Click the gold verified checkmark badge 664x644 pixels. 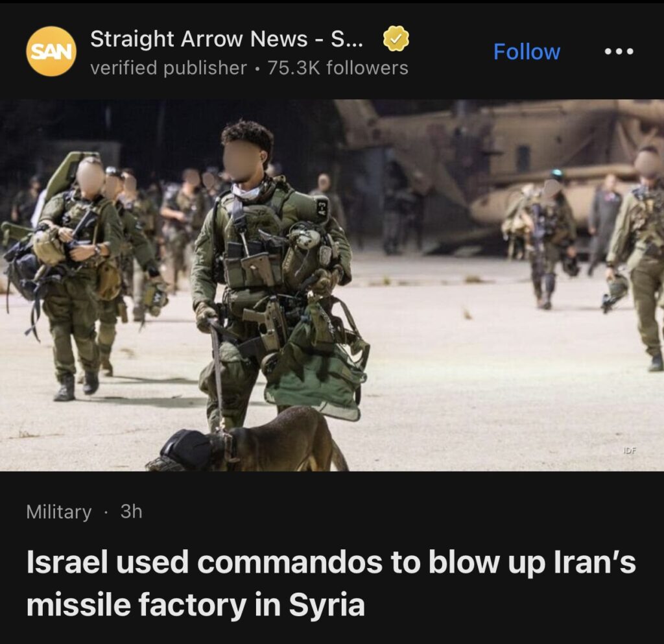point(396,38)
